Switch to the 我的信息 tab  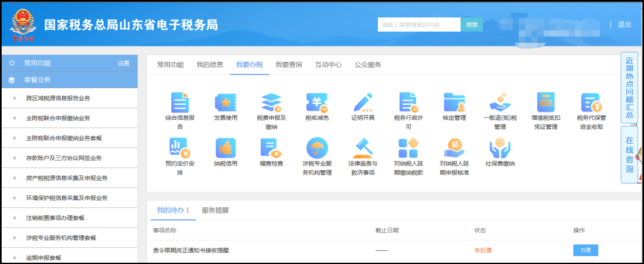tap(210, 64)
